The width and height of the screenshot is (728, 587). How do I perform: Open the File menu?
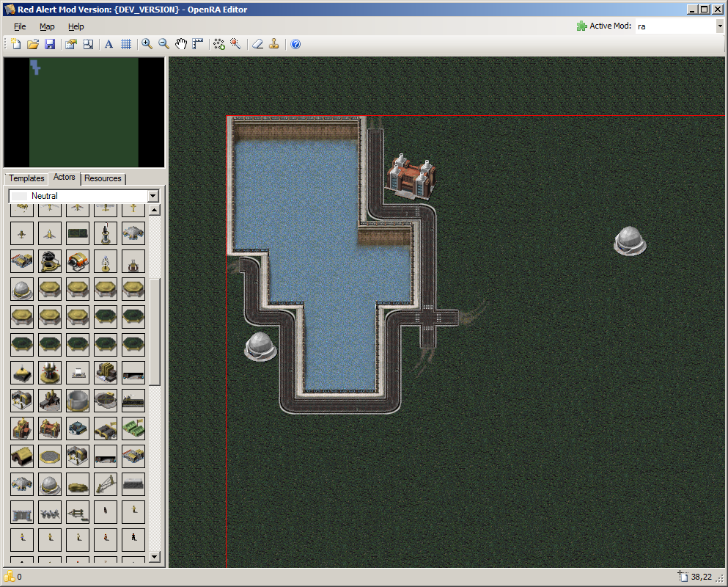pos(20,26)
